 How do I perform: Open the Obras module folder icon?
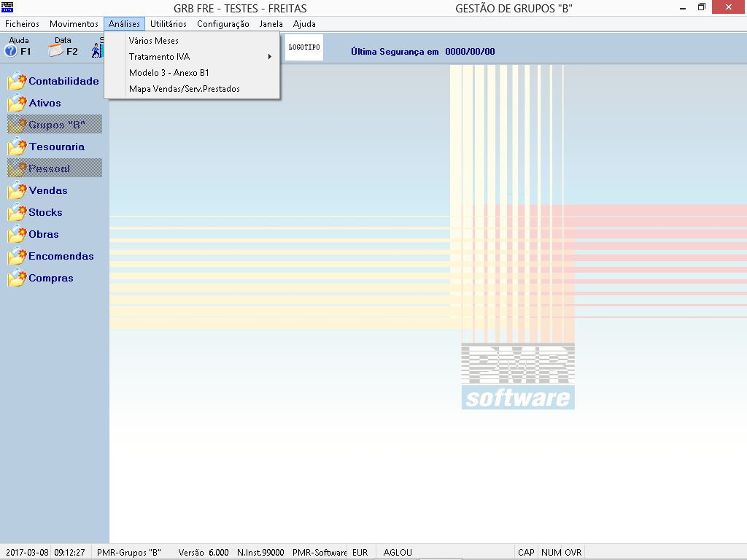click(x=18, y=234)
